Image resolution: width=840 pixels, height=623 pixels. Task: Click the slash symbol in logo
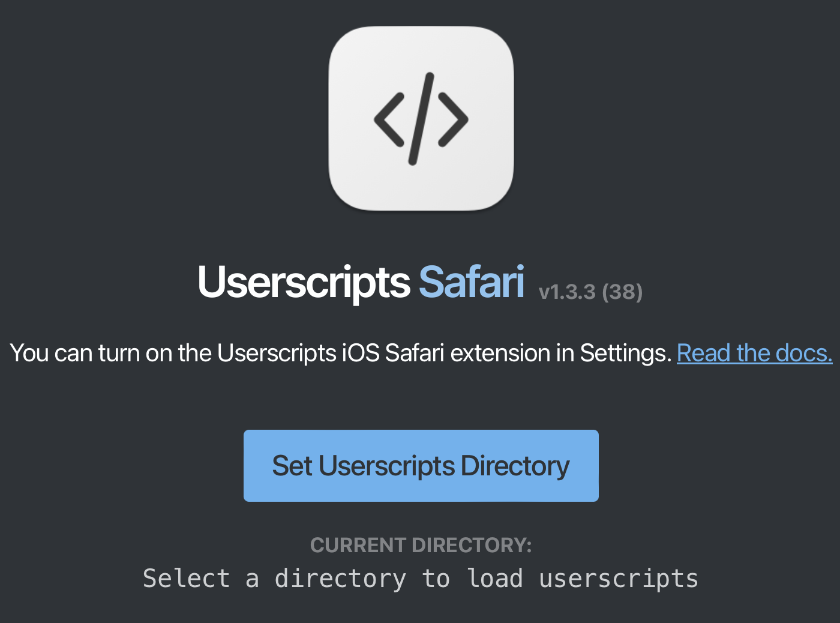(x=421, y=118)
